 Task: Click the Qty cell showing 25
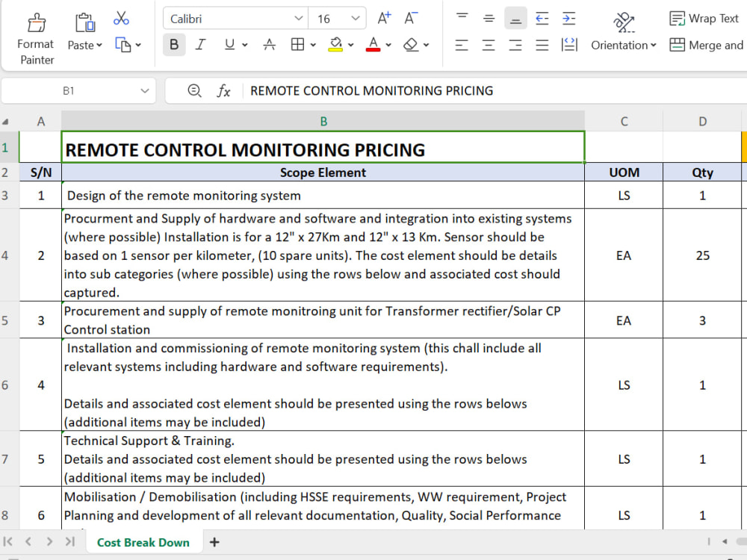coord(703,255)
